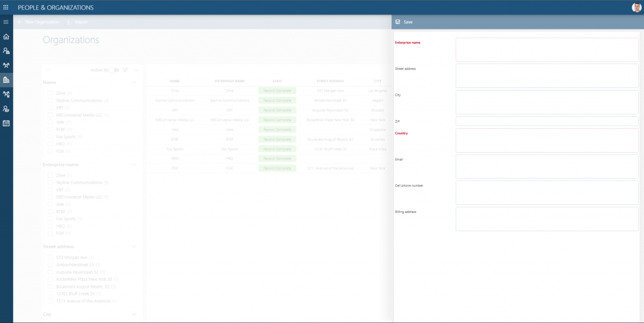The image size is (644, 323).
Task: Check Ambachtenstraat 33 street address filter
Action: pos(50,265)
